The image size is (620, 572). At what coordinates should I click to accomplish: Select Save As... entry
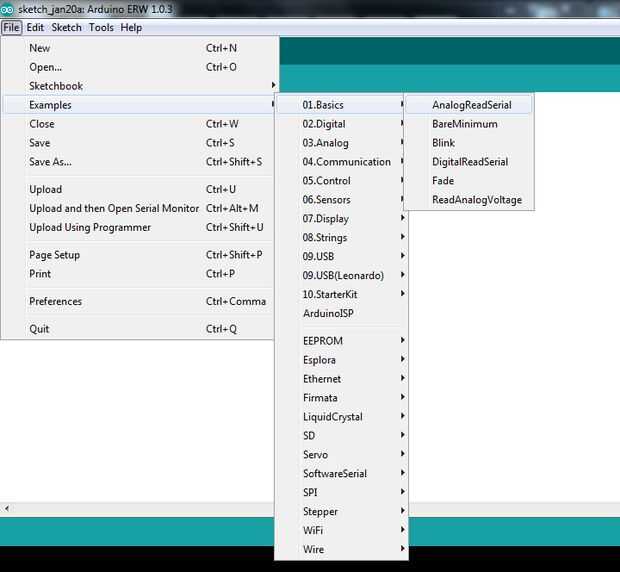click(x=139, y=162)
